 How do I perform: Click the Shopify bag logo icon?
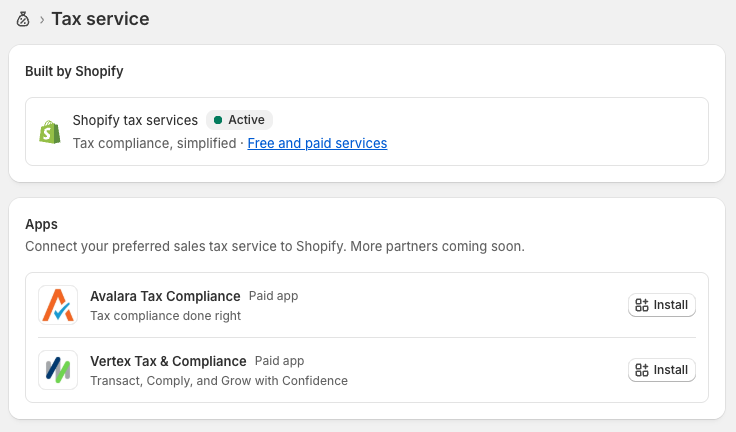point(50,131)
